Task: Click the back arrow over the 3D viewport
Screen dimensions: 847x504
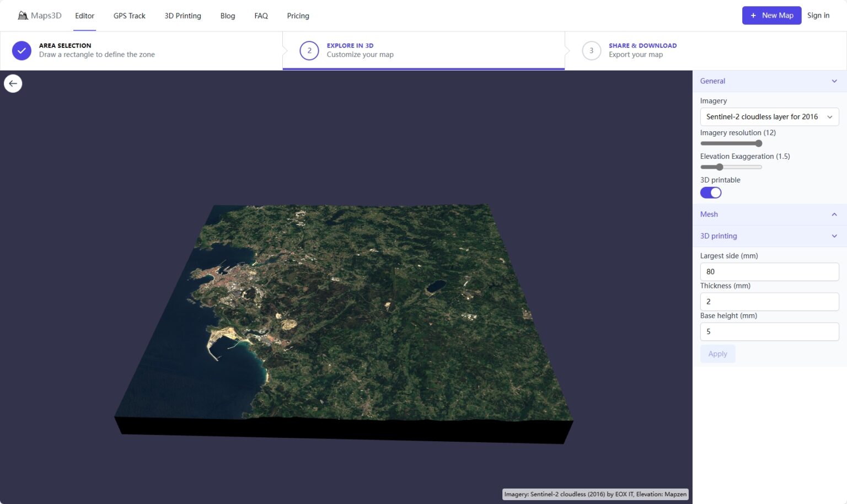Action: pos(13,83)
